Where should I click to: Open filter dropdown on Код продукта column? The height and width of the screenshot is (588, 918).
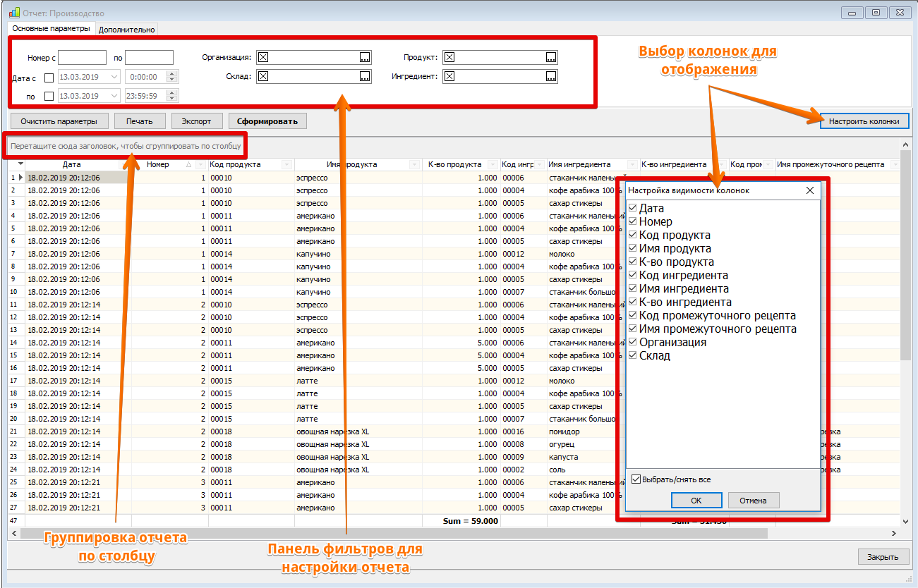point(286,164)
